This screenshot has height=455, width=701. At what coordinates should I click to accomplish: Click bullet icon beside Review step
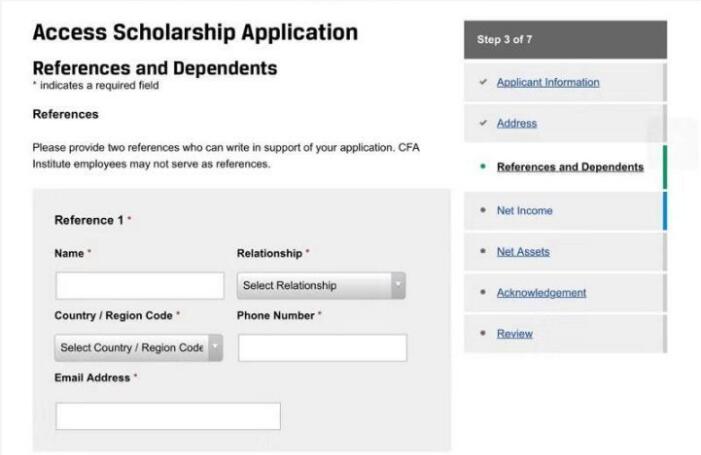pos(483,334)
